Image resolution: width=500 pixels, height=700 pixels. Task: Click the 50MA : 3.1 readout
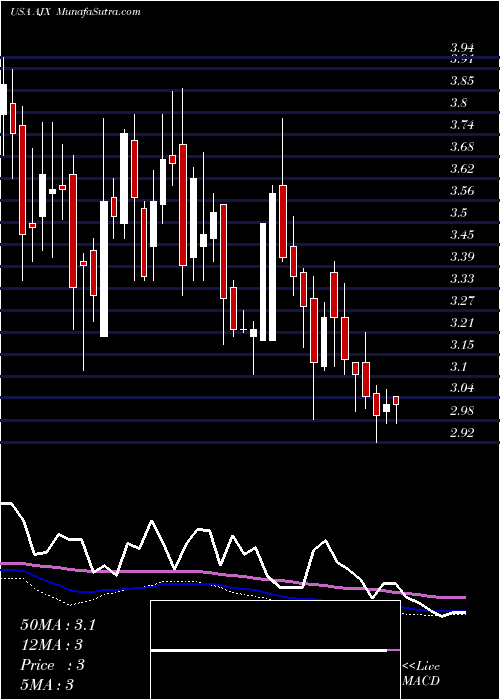pyautogui.click(x=58, y=625)
